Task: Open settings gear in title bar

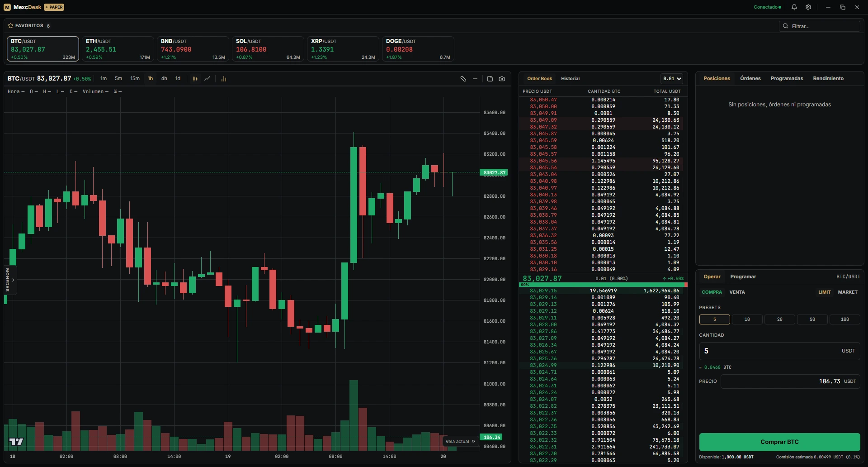Action: tap(808, 7)
